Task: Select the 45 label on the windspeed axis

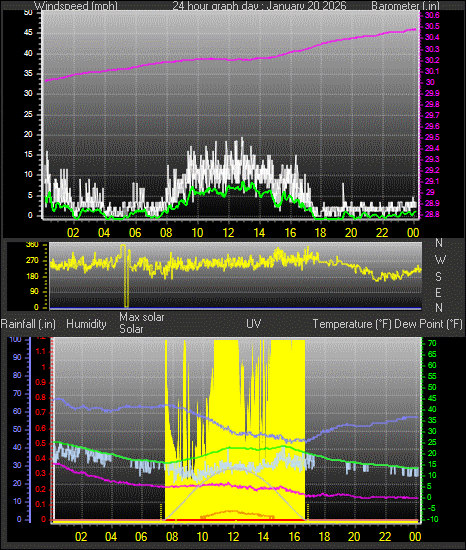Action: coord(28,33)
